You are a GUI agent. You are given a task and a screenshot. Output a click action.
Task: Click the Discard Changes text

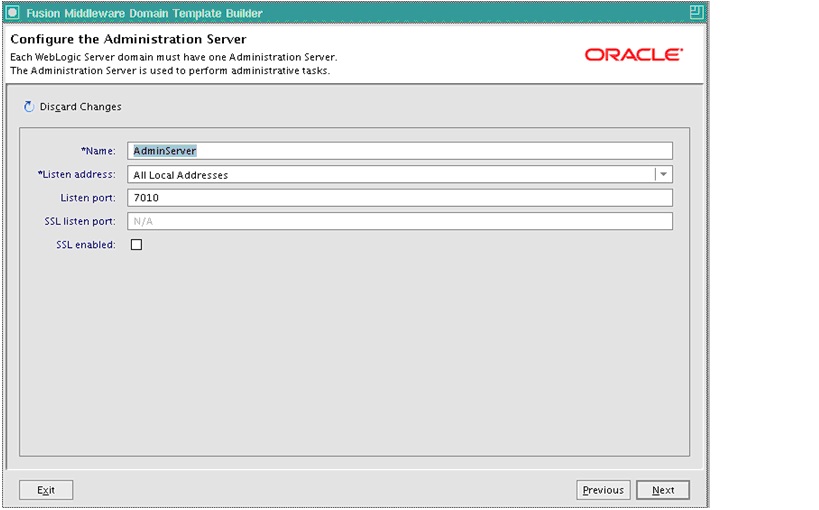tap(80, 107)
